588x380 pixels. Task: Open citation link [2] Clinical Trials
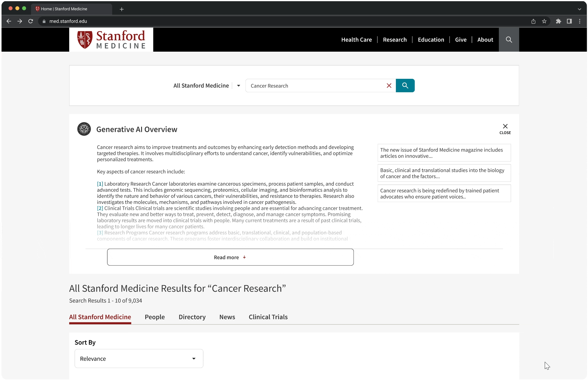tap(100, 208)
